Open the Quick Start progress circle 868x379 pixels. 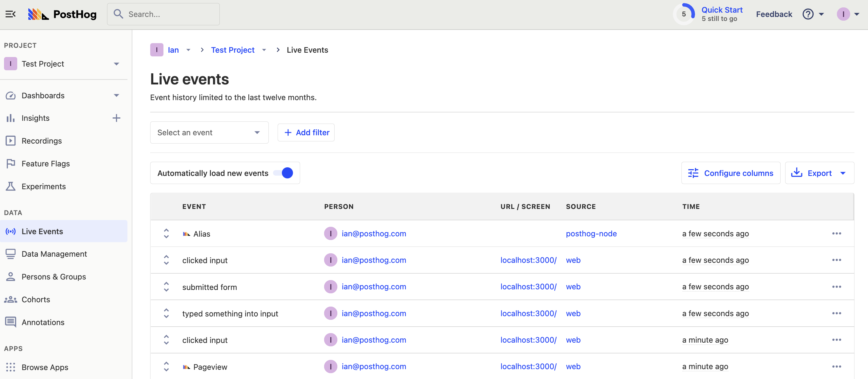684,14
